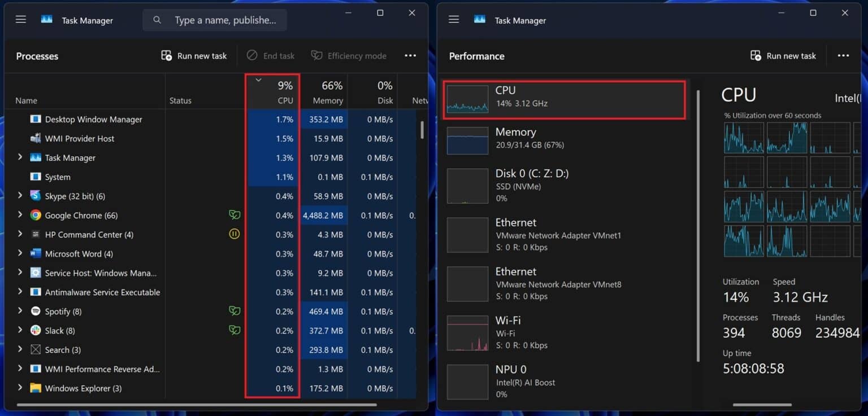
Task: Expand the Windows Explorer (3) process group
Action: 20,387
